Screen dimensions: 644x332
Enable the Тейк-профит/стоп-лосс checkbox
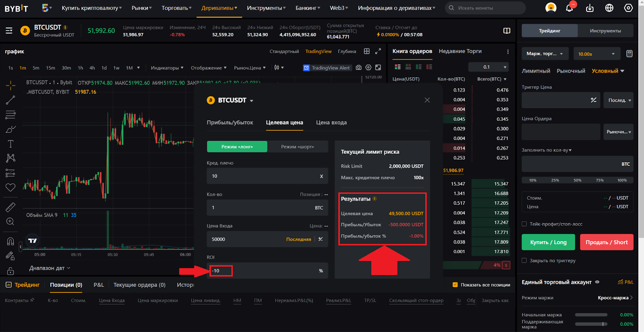click(x=524, y=224)
